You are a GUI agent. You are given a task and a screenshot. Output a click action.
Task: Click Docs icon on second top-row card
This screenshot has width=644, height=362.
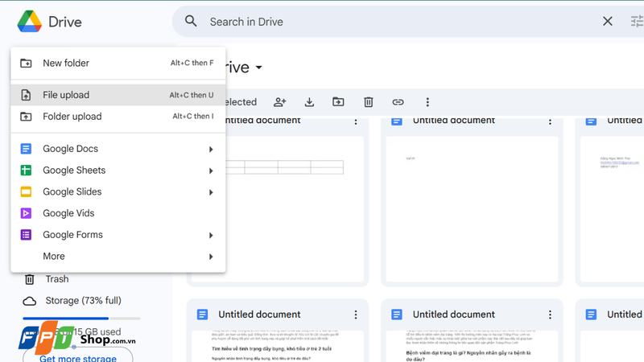point(397,121)
